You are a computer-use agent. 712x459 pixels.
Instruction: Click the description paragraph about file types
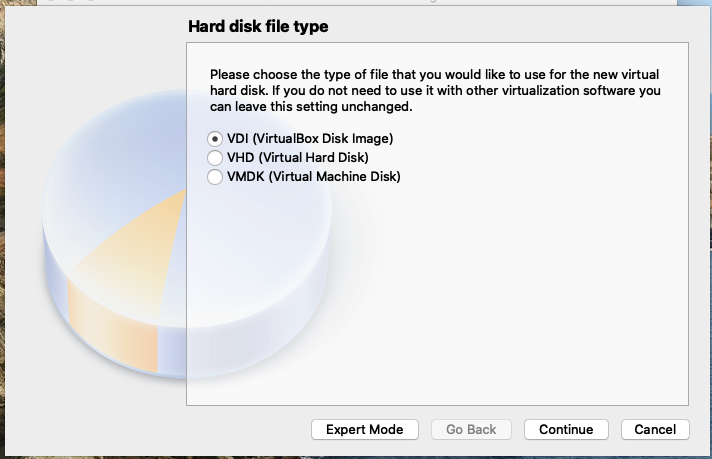click(x=435, y=90)
